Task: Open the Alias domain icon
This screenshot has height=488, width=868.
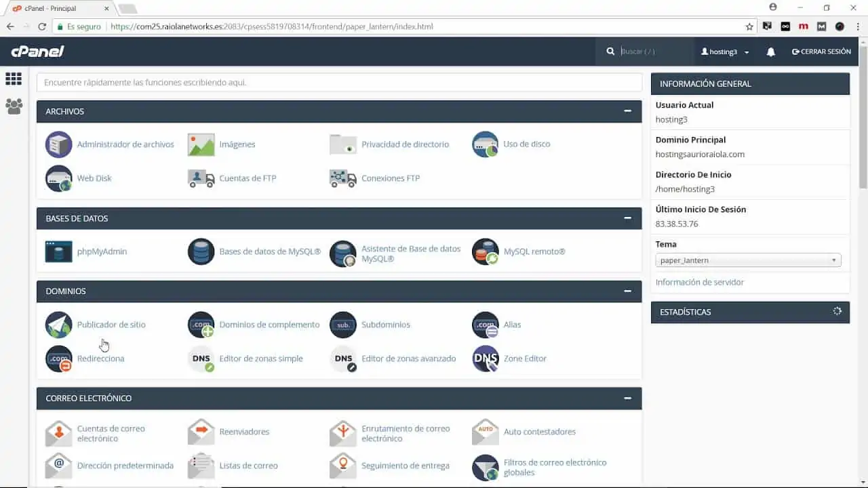Action: [486, 325]
